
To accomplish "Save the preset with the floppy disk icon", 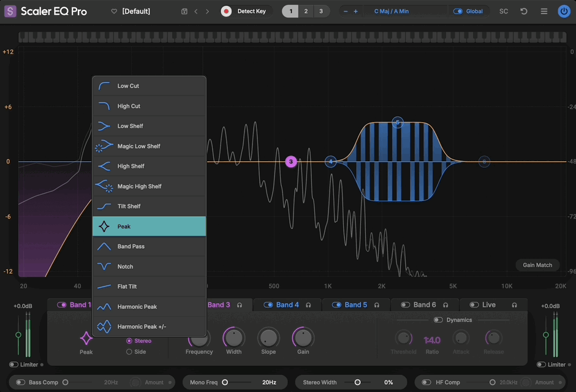I will (x=184, y=12).
